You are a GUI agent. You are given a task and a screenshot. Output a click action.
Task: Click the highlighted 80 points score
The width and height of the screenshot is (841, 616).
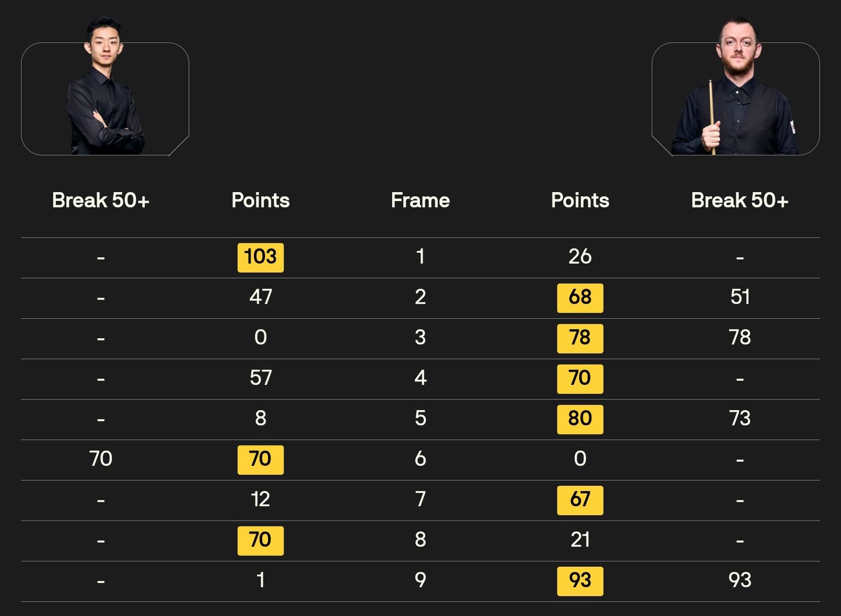coord(580,418)
